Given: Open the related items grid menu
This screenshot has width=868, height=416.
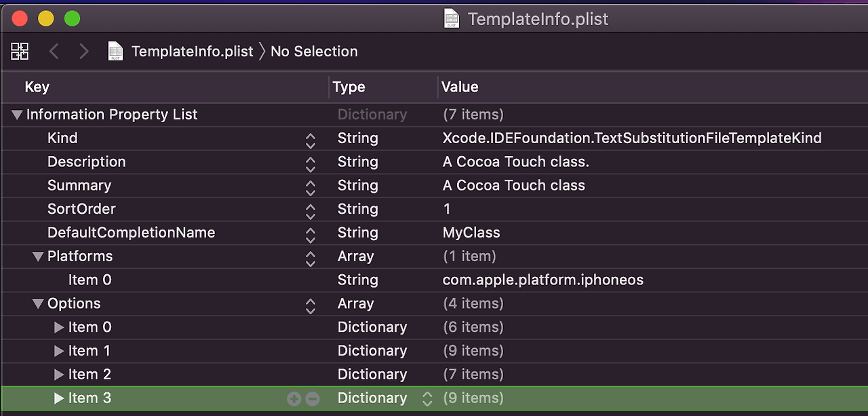Looking at the screenshot, I should [20, 51].
